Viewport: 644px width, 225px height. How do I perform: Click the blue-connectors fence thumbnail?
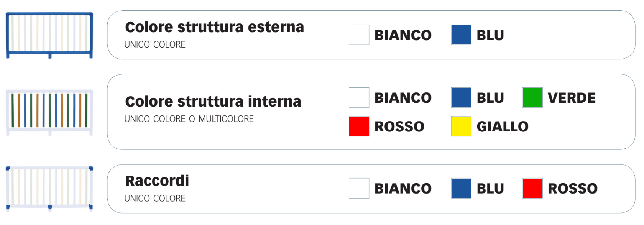49,189
